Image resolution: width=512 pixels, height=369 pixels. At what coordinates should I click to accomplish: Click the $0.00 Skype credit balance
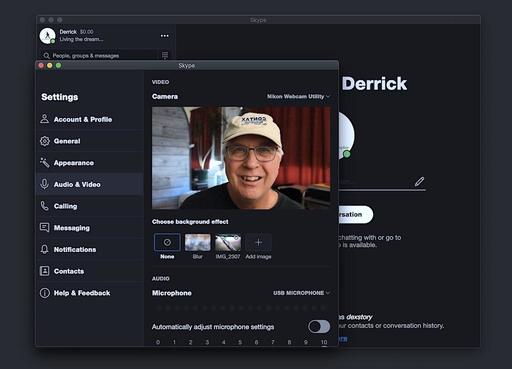pyautogui.click(x=87, y=32)
